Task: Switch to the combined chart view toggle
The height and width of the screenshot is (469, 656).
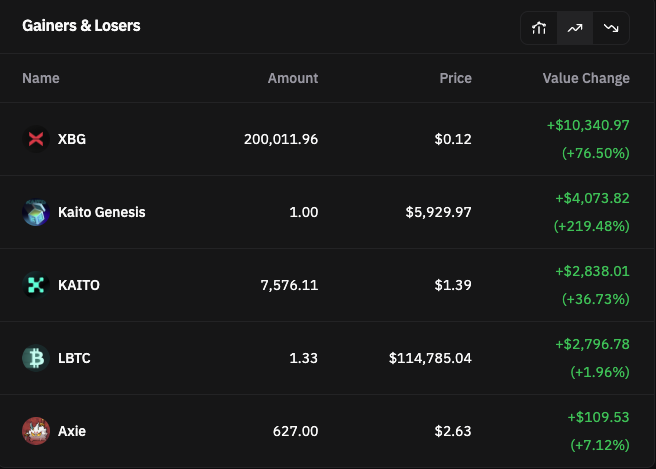Action: (539, 28)
